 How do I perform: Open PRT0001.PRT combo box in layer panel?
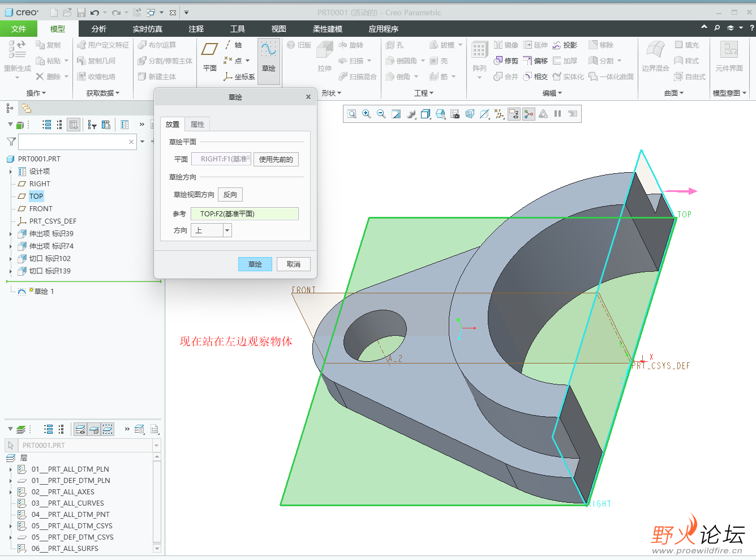coord(157,446)
